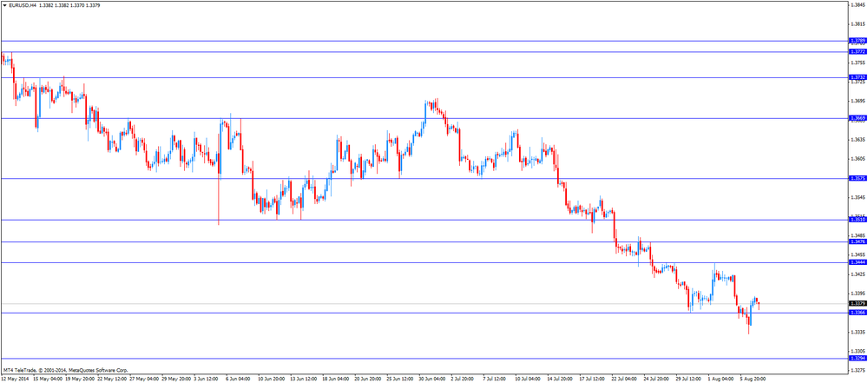The width and height of the screenshot is (868, 383).
Task: Select the 1.3789 level price tag
Action: point(858,41)
